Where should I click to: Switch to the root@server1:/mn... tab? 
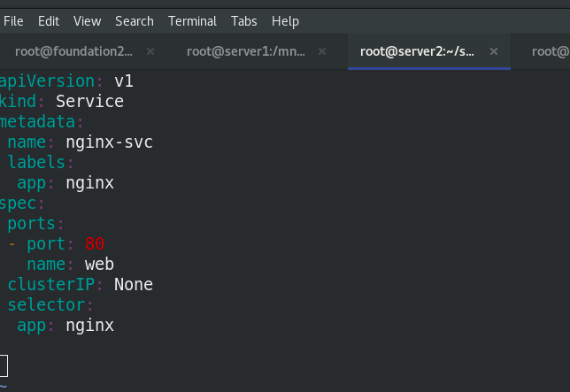click(246, 51)
